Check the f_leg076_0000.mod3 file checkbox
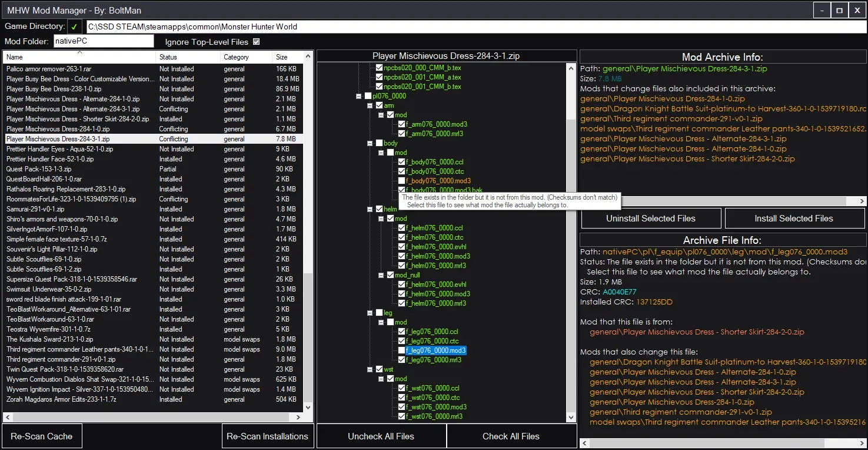 [x=401, y=350]
